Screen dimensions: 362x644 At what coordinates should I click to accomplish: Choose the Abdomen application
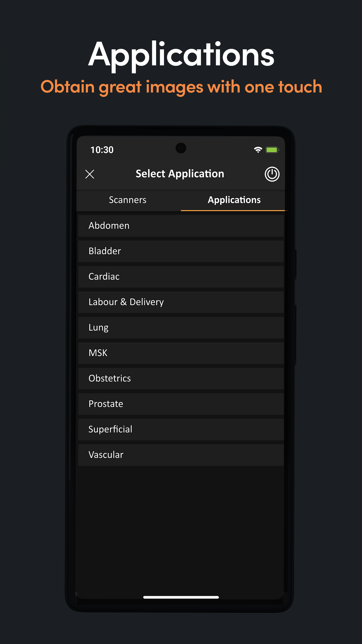(x=181, y=226)
